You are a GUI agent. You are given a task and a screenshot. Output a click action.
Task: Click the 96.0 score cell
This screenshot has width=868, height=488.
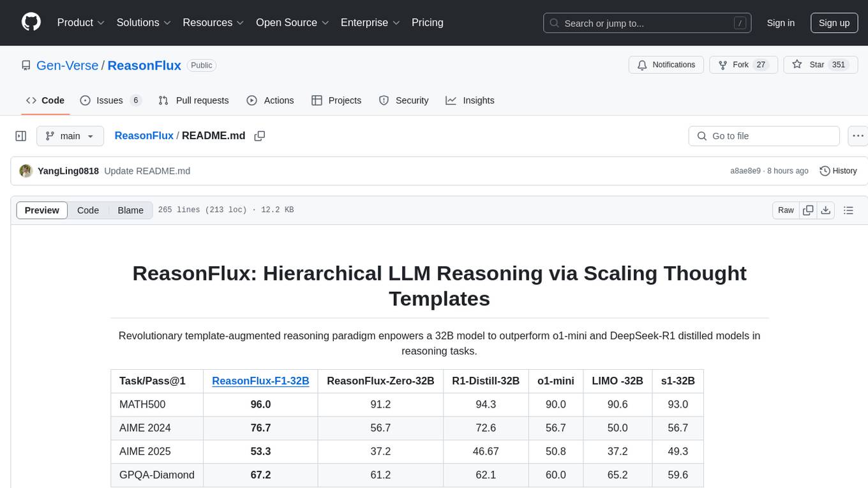pyautogui.click(x=260, y=404)
